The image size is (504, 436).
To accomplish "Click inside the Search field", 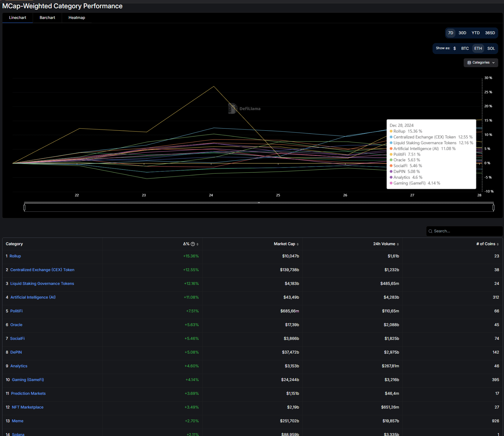I will pos(458,231).
